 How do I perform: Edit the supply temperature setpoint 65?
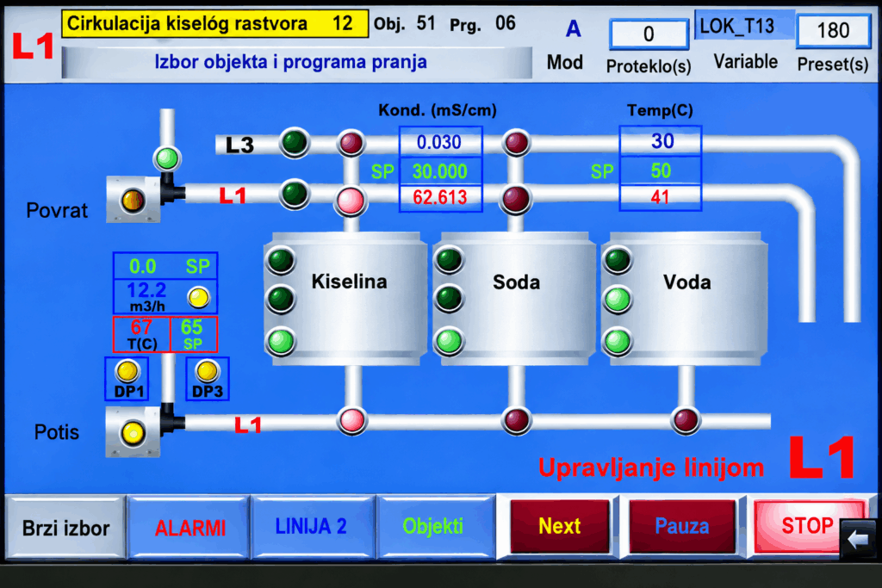tap(192, 334)
